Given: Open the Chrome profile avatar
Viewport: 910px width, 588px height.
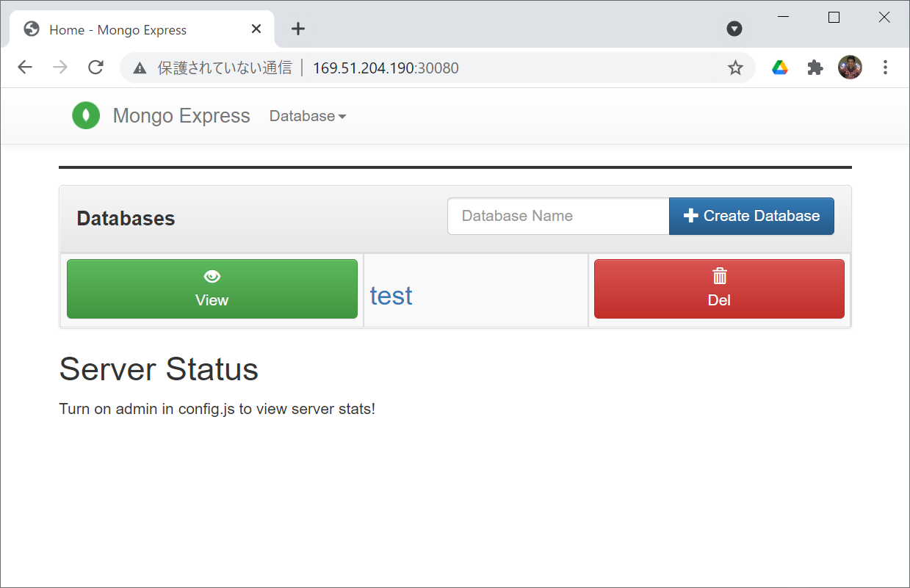Looking at the screenshot, I should point(850,68).
